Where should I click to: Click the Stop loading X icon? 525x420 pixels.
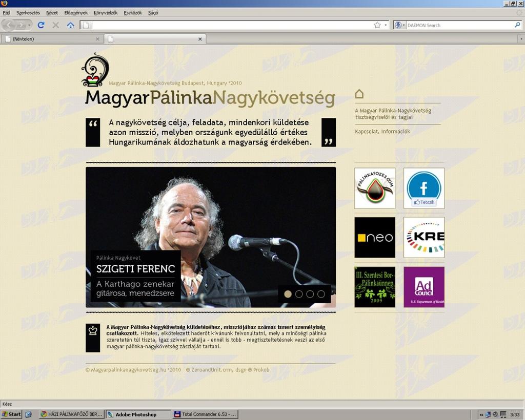pyautogui.click(x=56, y=25)
